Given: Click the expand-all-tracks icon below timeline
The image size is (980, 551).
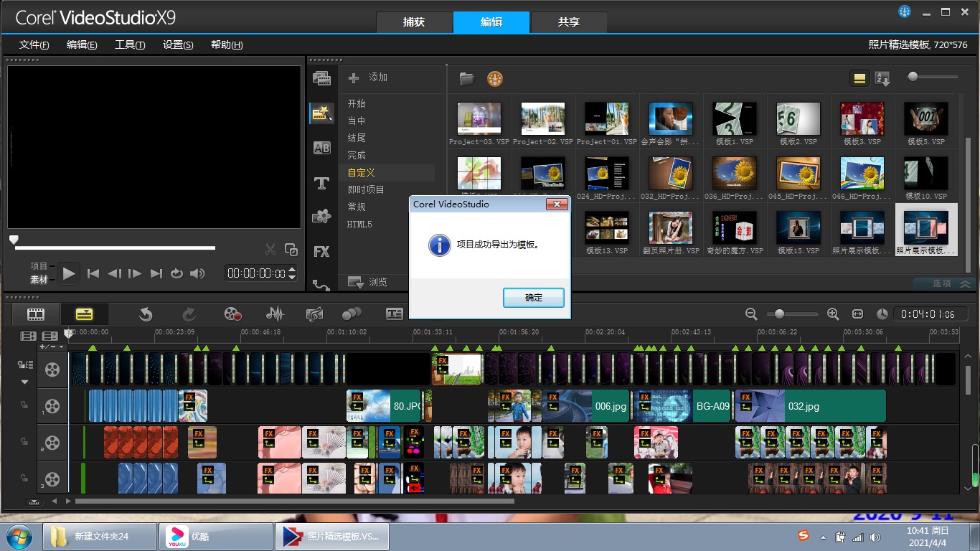Looking at the screenshot, I should [34, 501].
